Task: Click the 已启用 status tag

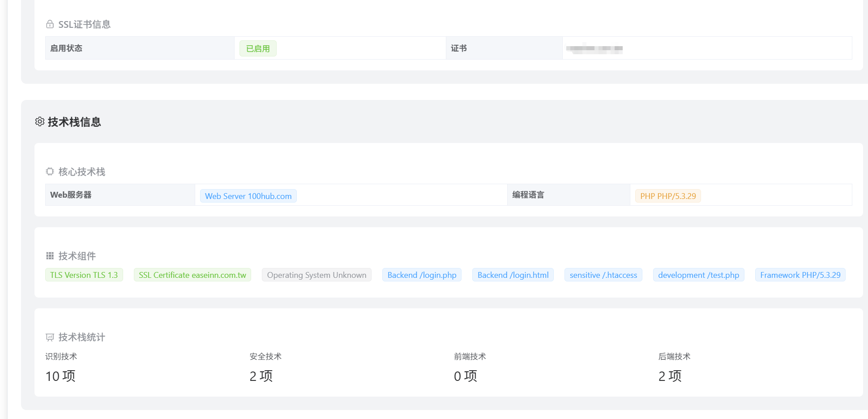Action: point(258,48)
